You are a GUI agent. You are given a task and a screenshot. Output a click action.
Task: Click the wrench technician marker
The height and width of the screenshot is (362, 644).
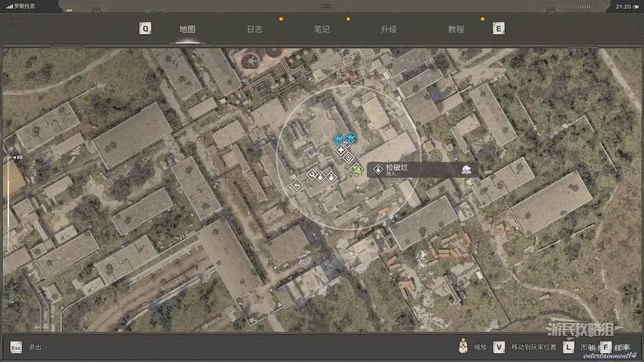[312, 174]
